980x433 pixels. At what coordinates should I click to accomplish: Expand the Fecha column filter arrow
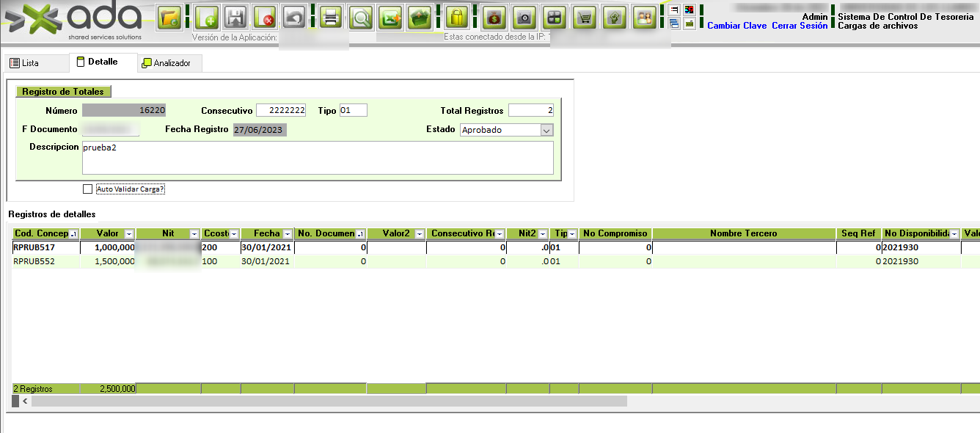click(x=287, y=234)
